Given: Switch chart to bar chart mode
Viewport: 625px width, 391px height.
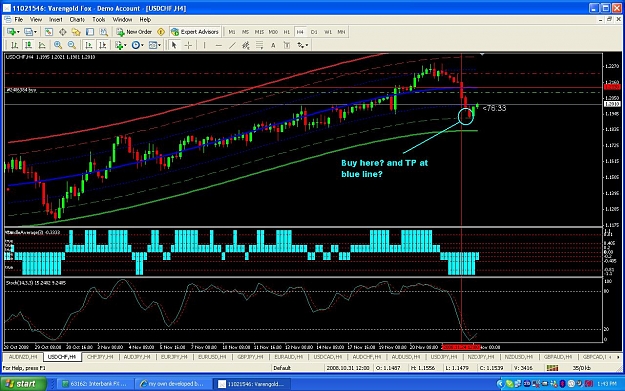Looking at the screenshot, I should (14, 45).
